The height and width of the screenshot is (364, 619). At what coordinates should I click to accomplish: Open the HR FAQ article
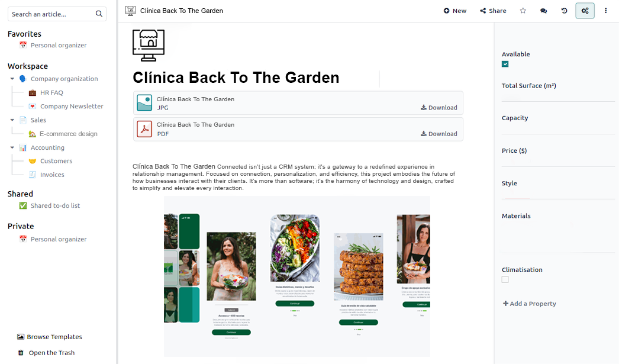pos(51,92)
